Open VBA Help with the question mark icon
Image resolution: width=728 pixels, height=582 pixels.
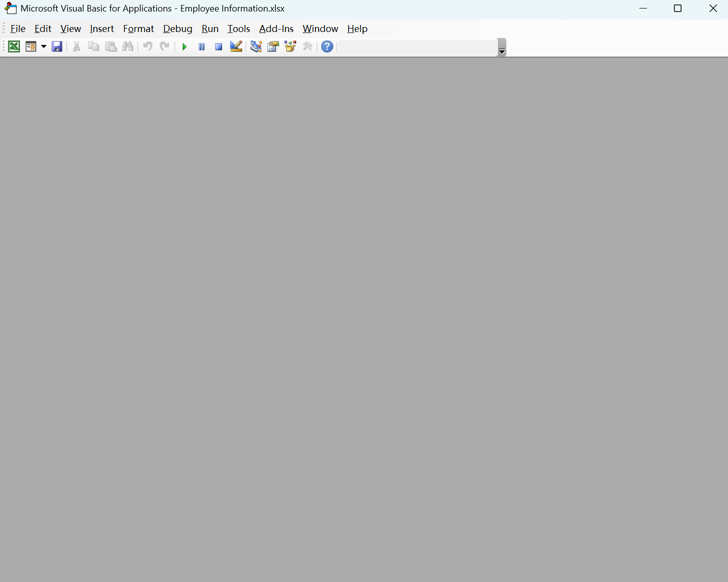(327, 46)
